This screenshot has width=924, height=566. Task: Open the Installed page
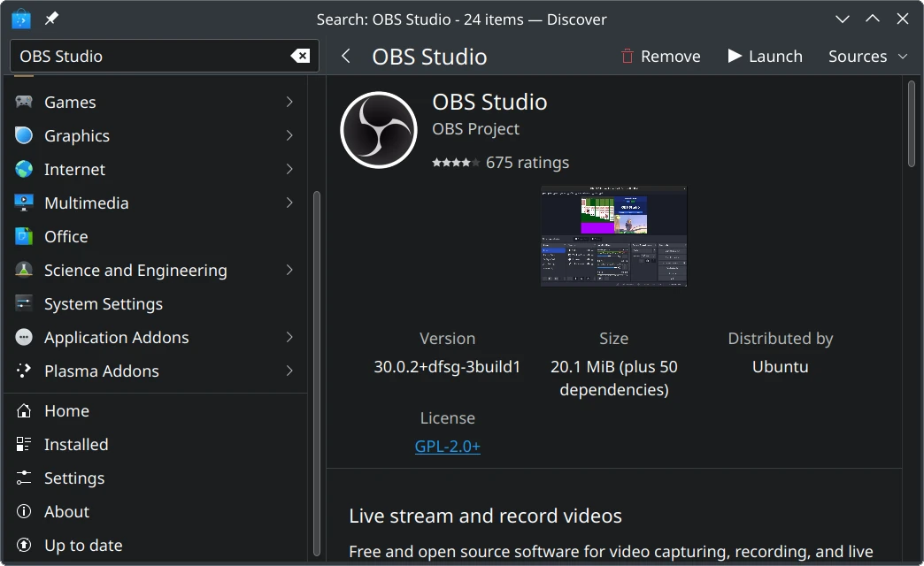(x=76, y=444)
